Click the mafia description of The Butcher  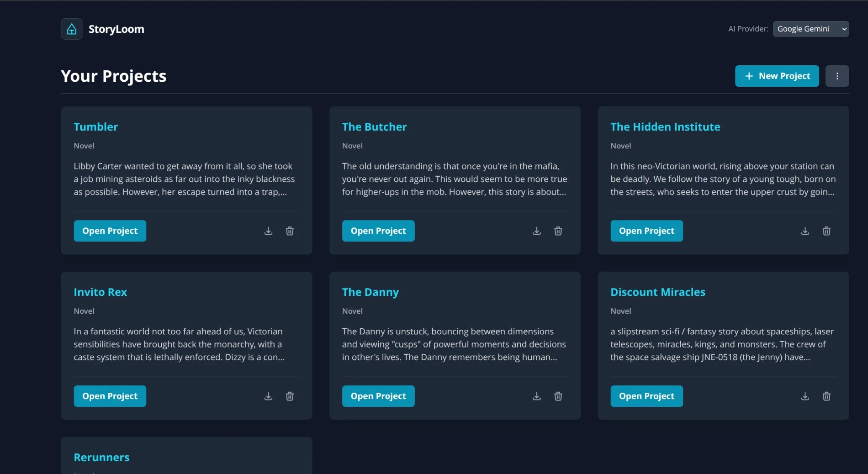pos(455,179)
